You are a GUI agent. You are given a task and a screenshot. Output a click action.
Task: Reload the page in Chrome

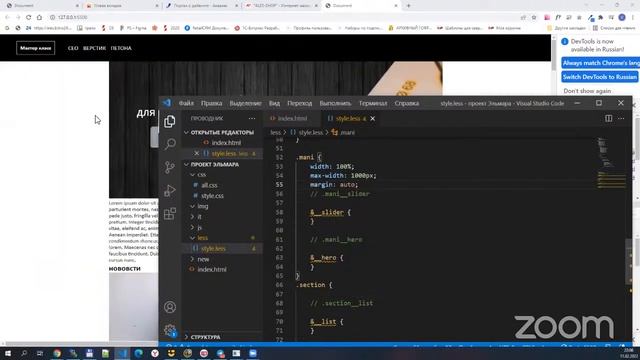[29, 17]
